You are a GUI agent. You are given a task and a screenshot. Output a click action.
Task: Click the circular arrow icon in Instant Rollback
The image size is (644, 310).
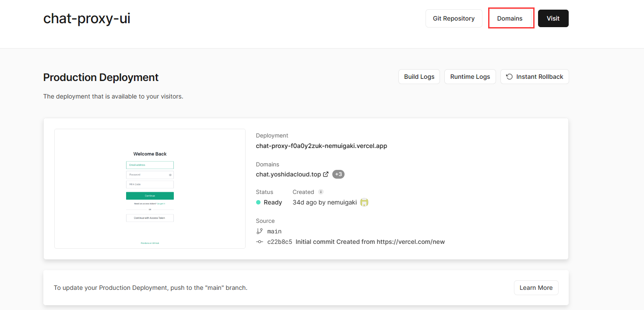pyautogui.click(x=509, y=77)
